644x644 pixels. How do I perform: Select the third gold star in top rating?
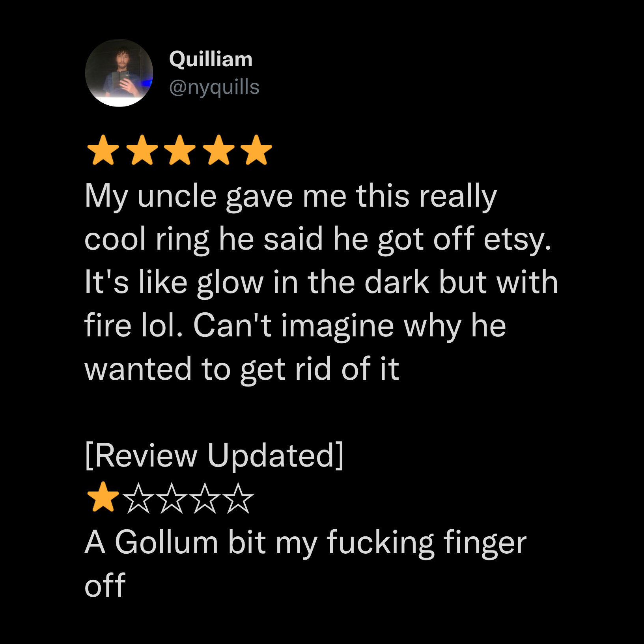coord(180,150)
